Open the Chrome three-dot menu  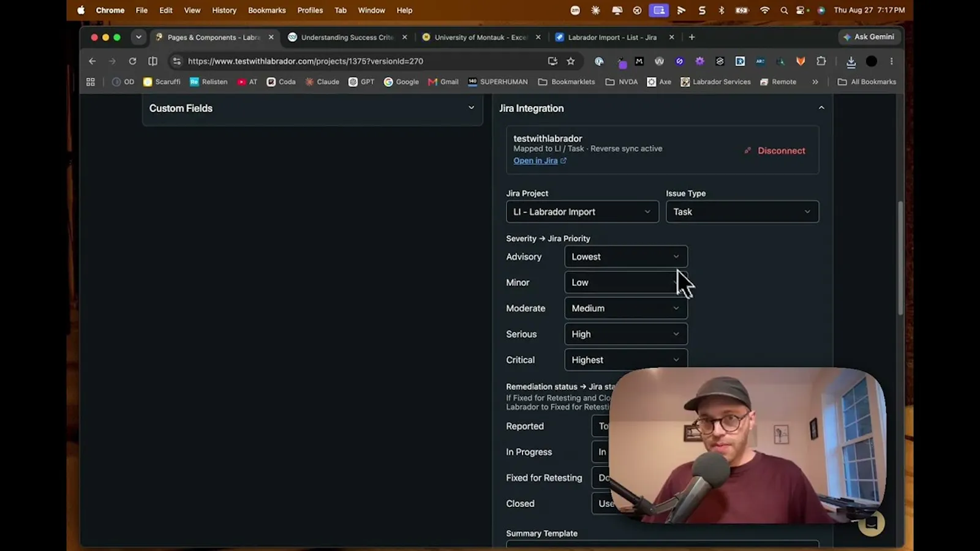click(x=892, y=61)
